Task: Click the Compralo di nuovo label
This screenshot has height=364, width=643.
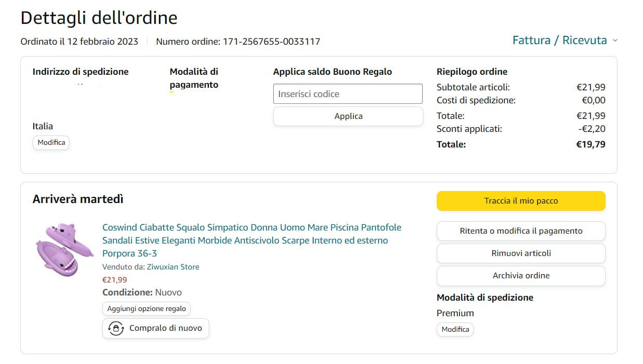Action: click(x=165, y=328)
